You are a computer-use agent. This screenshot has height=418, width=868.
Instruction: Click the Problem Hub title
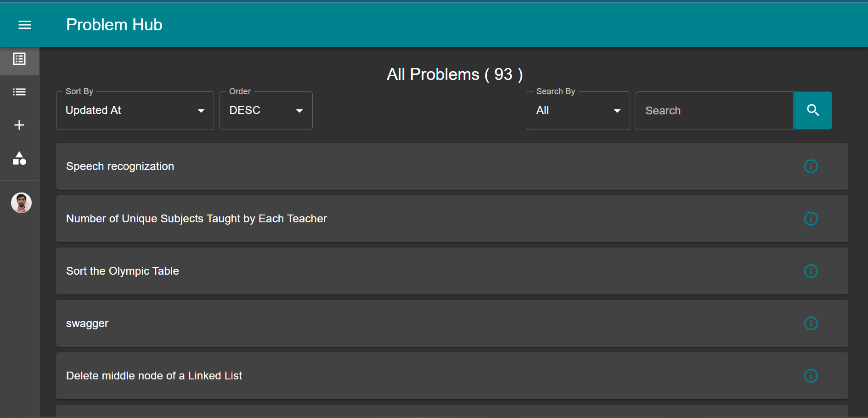click(x=114, y=25)
